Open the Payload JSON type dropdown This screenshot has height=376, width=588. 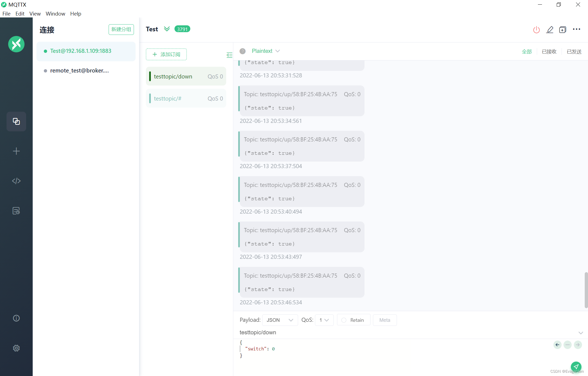(280, 320)
